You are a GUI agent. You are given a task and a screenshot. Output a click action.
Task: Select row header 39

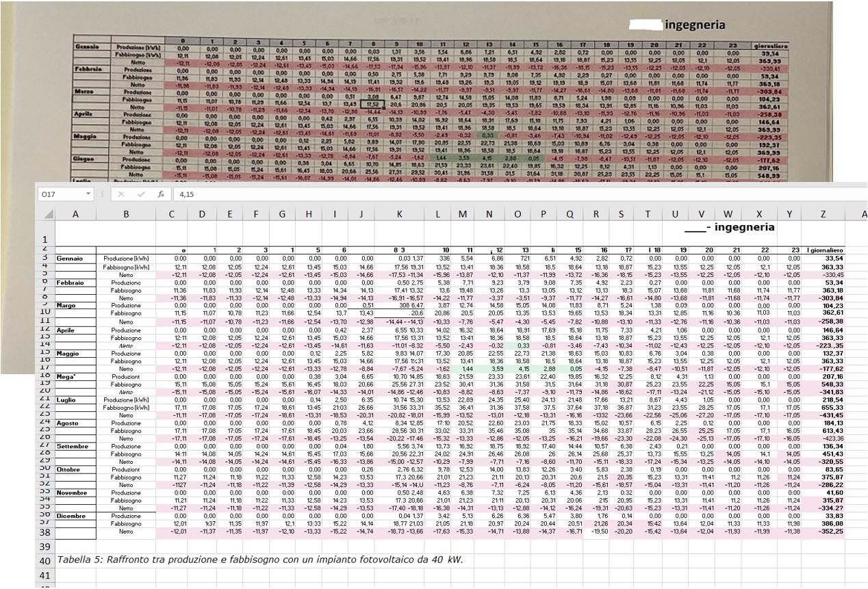44,547
